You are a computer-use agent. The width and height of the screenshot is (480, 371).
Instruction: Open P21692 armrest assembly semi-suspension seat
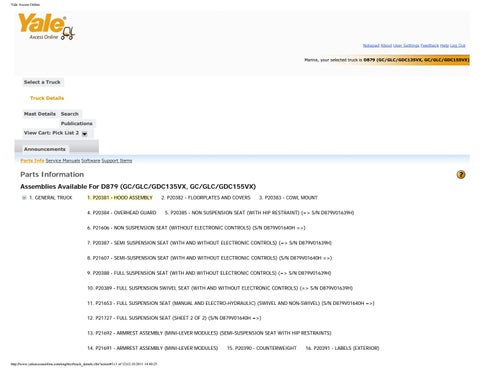coord(209,333)
